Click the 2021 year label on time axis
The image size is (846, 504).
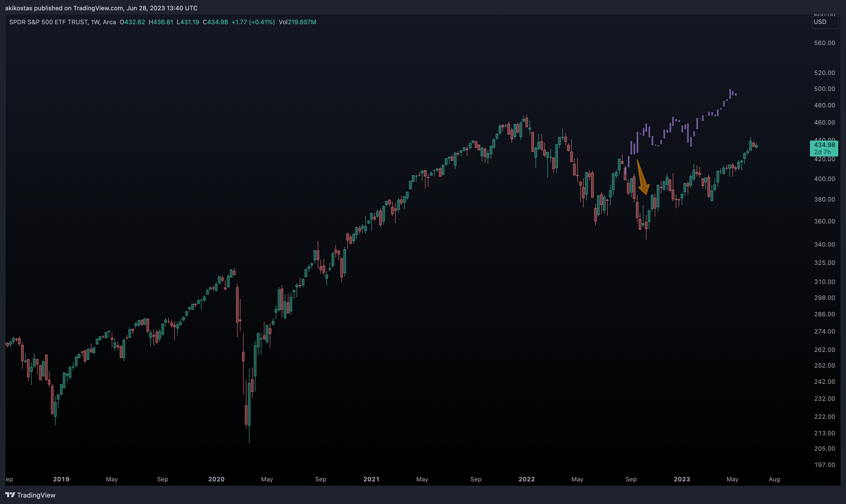(372, 479)
